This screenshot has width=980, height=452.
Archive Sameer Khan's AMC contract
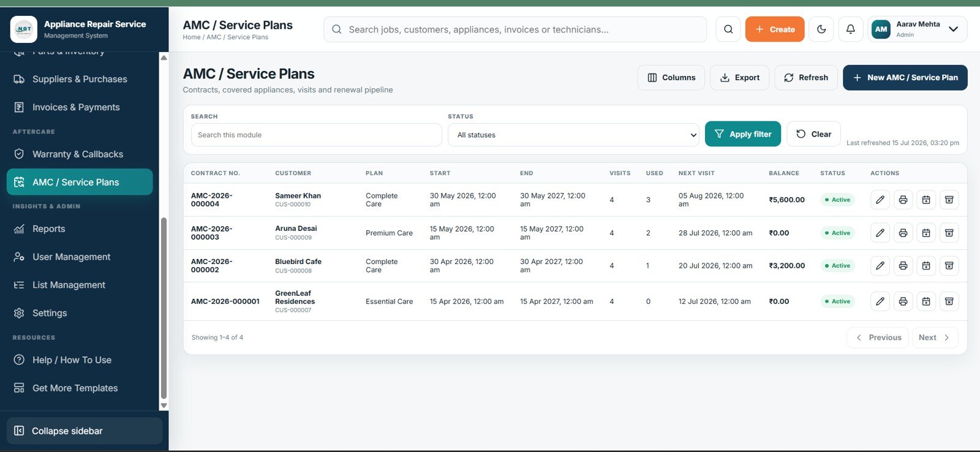tap(949, 200)
